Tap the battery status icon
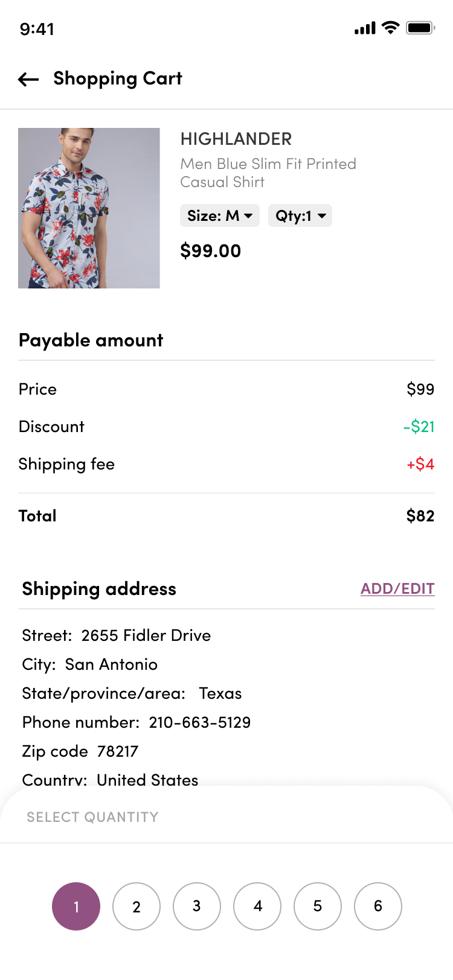 coord(420,28)
